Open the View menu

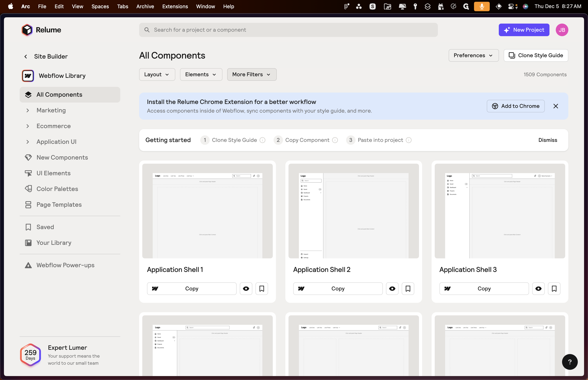pyautogui.click(x=77, y=6)
